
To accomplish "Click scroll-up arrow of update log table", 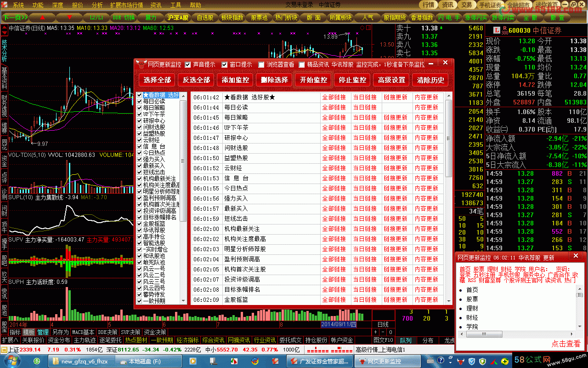I will (x=449, y=96).
